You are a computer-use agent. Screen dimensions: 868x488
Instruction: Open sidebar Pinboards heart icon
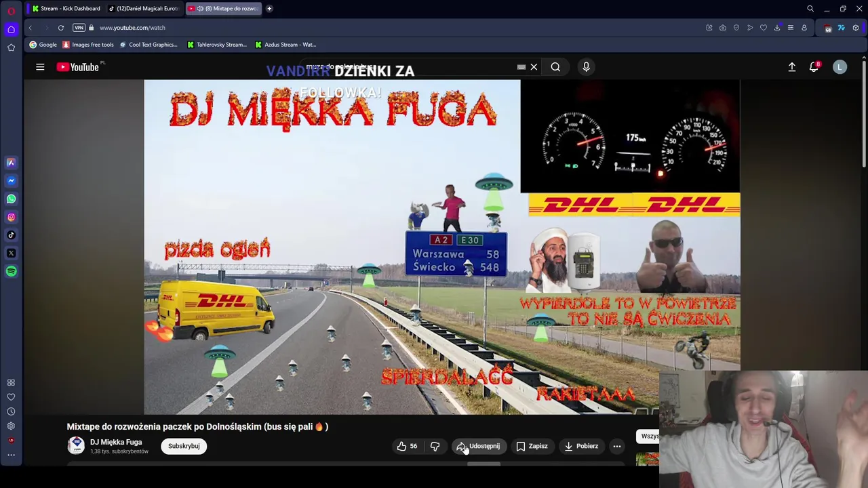pos(11,397)
